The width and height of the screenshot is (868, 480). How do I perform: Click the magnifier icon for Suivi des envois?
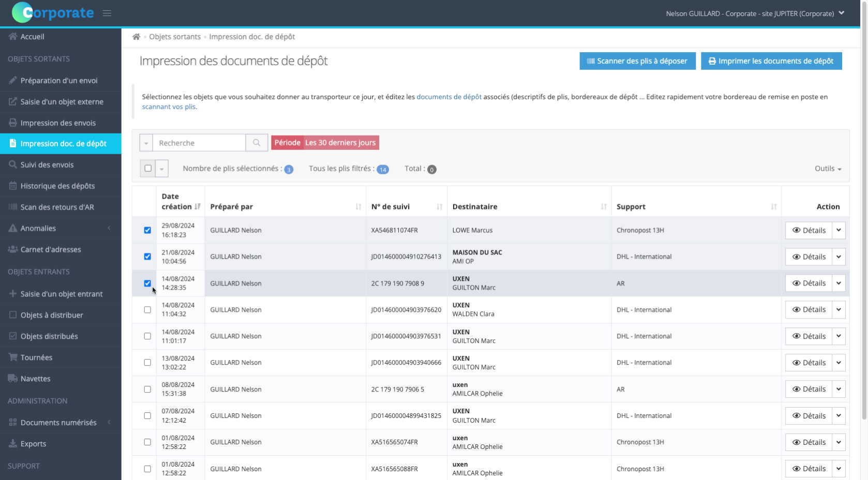pyautogui.click(x=13, y=164)
